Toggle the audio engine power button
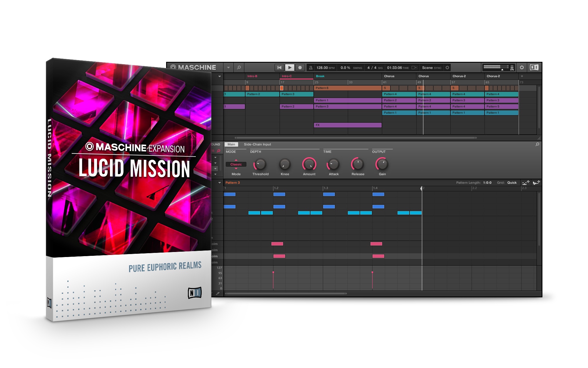Screen dimensions: 588x368 [522, 67]
